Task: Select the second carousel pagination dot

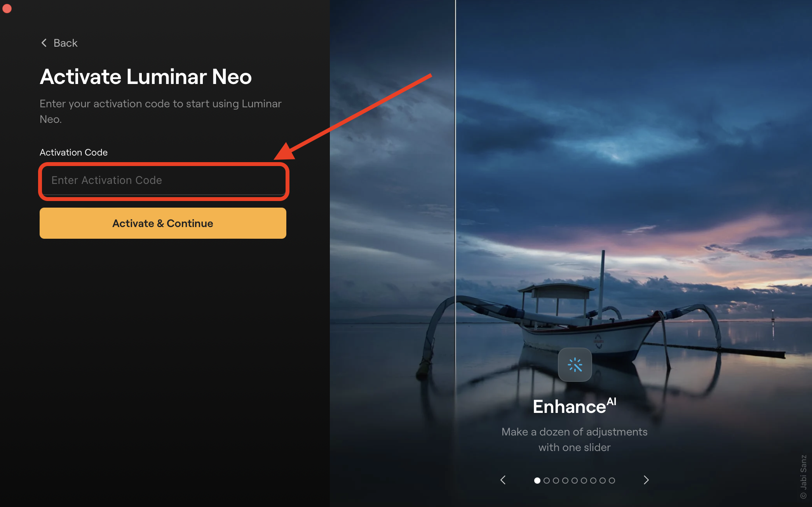Action: 547,481
